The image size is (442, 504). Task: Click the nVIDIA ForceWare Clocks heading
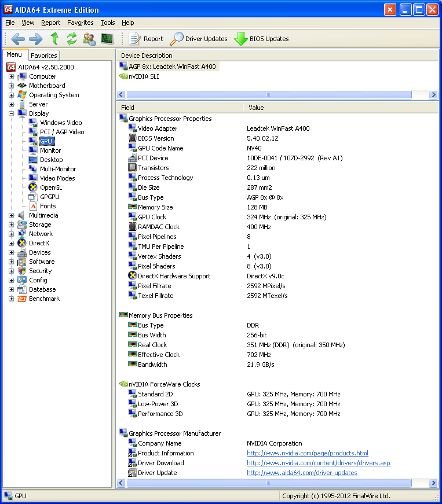(164, 384)
